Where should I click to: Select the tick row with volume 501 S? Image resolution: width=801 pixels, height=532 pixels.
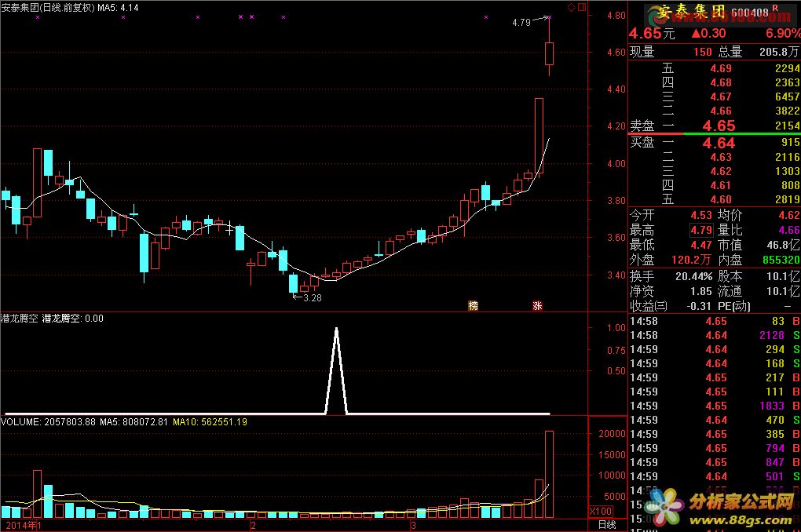(x=715, y=476)
